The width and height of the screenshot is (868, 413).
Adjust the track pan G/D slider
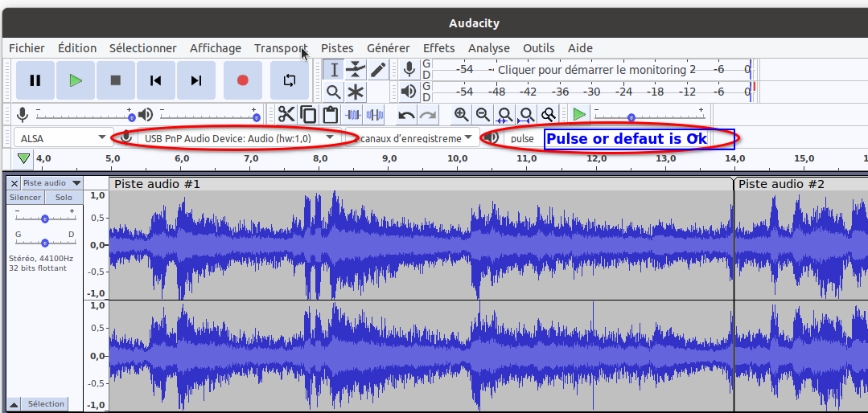(x=45, y=243)
